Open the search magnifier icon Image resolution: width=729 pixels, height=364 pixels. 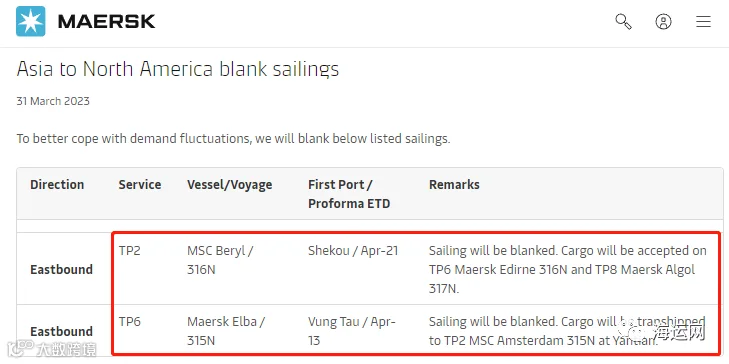click(x=623, y=21)
